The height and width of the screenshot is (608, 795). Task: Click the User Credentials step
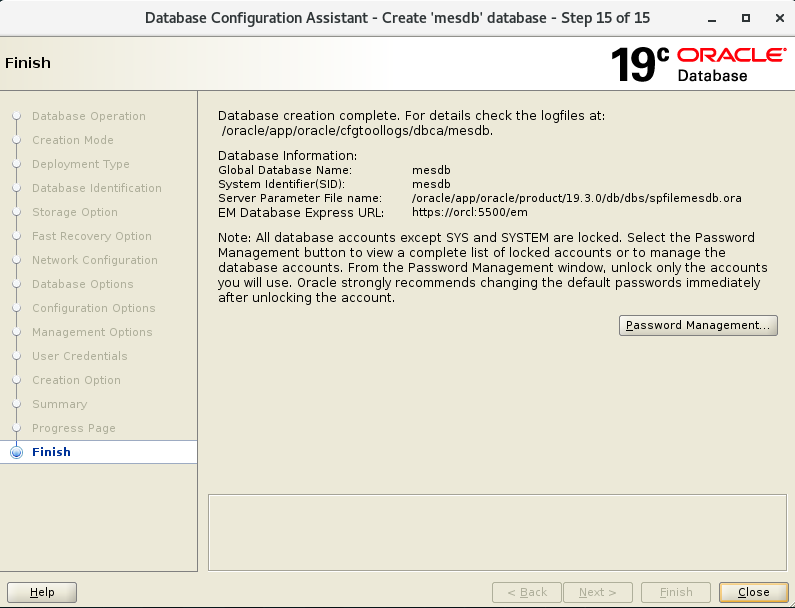[79, 356]
